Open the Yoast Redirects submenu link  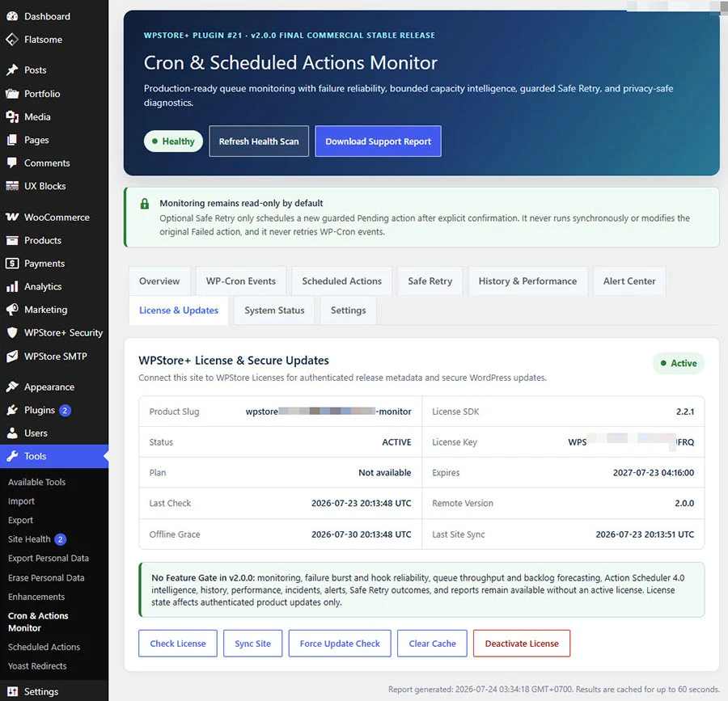click(x=37, y=665)
